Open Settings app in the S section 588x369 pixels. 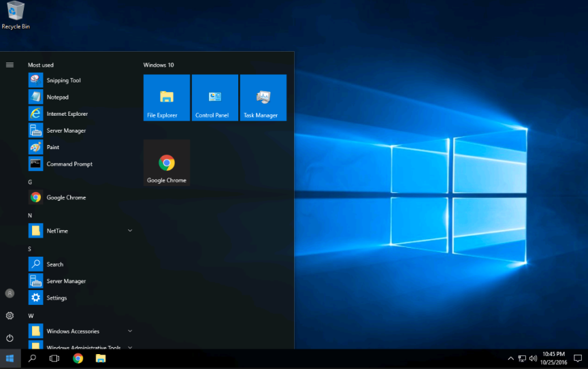(80, 298)
